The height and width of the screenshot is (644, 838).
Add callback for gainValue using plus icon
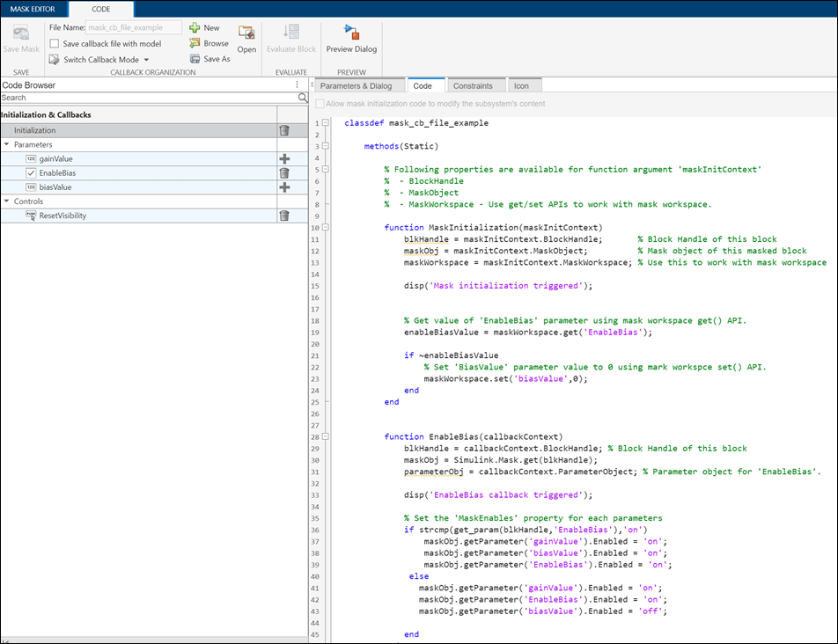click(x=284, y=159)
